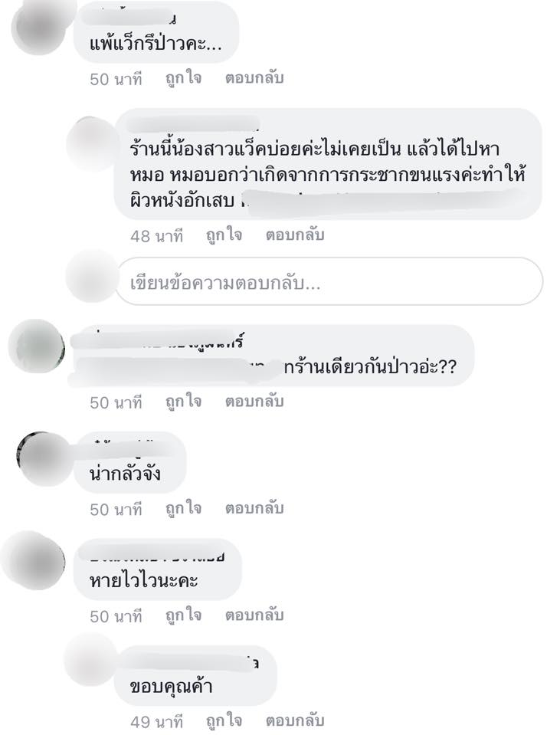The height and width of the screenshot is (735, 560).
Task: Like the 'หายไวไวนะคะ' comment
Action: pos(183,615)
